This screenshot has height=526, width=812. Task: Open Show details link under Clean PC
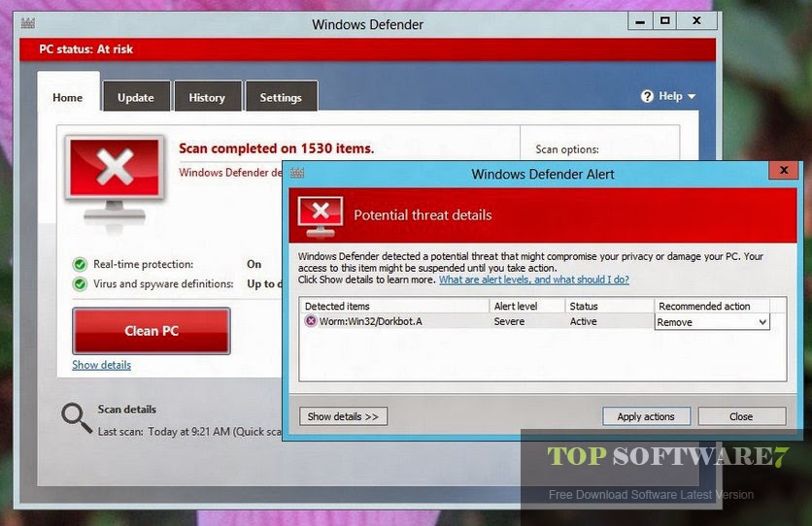point(101,365)
